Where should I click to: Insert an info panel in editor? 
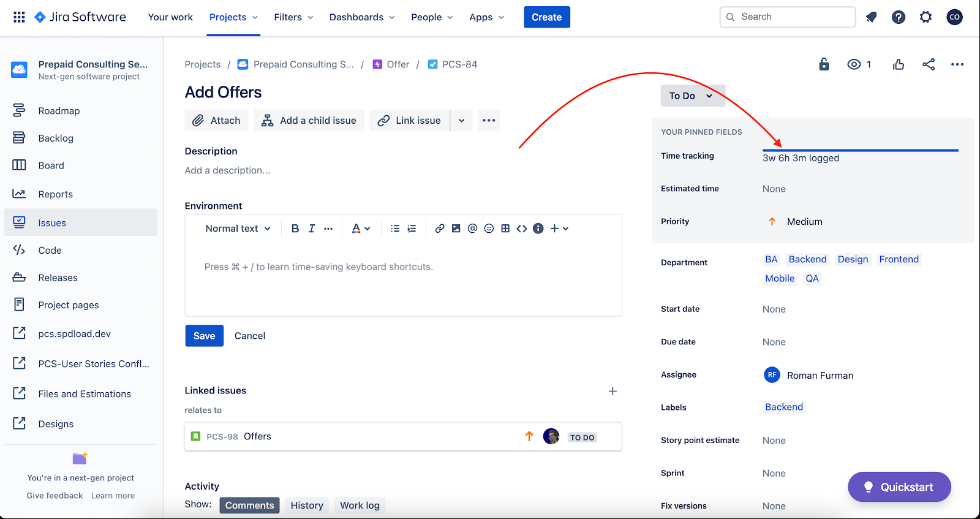tap(538, 229)
